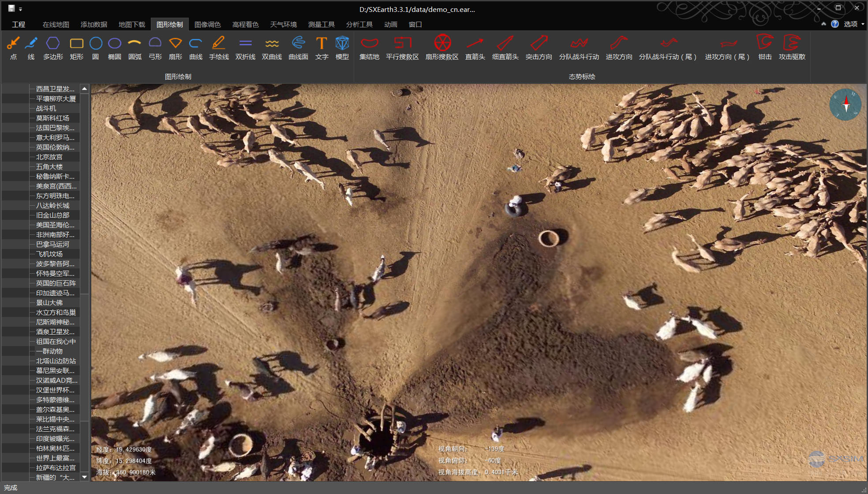Select 拉萨布达拉宫 in the list
868x494 pixels.
(56, 468)
